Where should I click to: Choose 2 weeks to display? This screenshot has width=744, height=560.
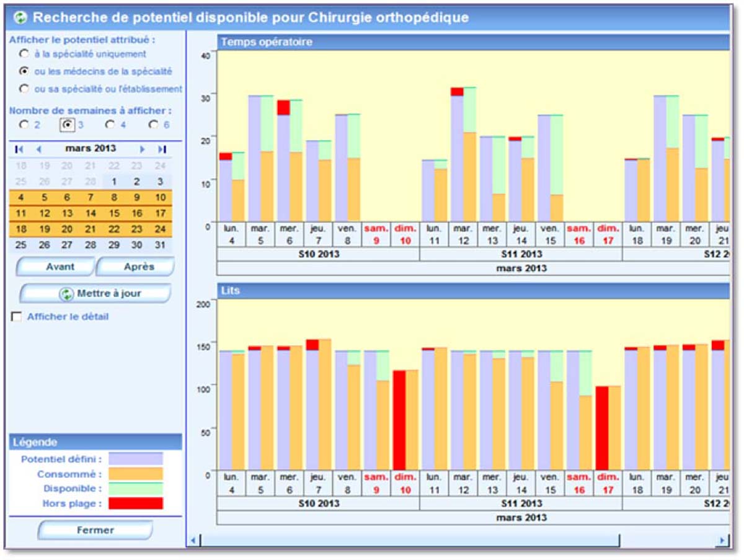point(24,125)
